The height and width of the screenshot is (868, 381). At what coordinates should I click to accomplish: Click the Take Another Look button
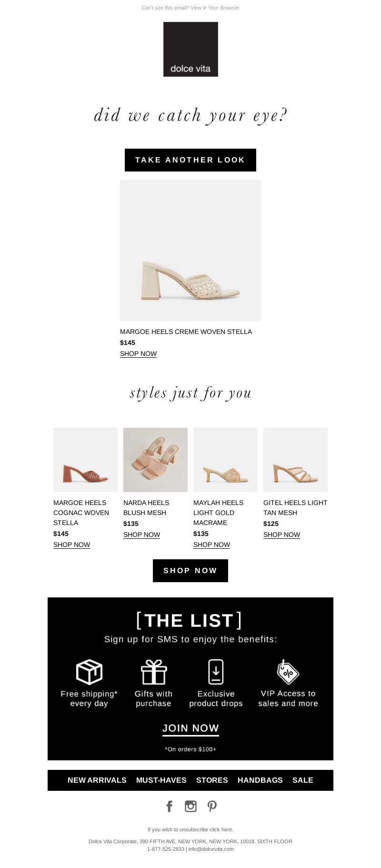click(190, 160)
